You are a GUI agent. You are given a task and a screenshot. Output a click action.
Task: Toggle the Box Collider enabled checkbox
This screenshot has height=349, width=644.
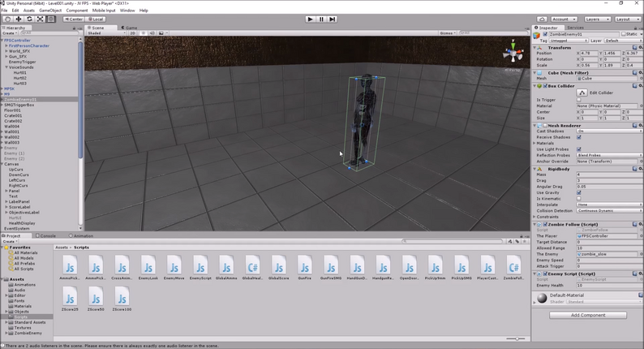tap(545, 86)
